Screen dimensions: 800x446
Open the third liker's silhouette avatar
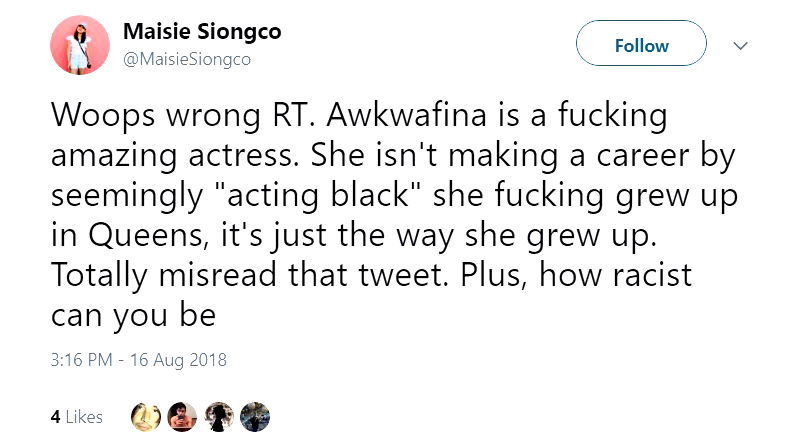coord(219,416)
